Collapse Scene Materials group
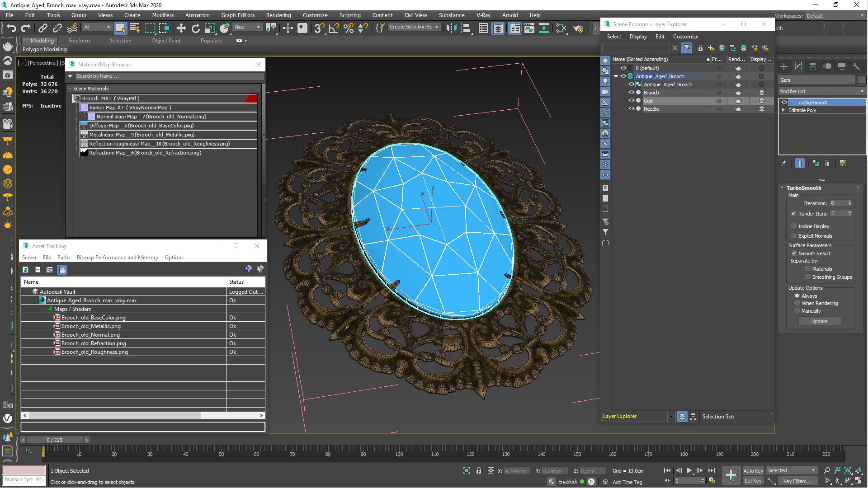Viewport: 868px width, 488px height. tap(70, 89)
